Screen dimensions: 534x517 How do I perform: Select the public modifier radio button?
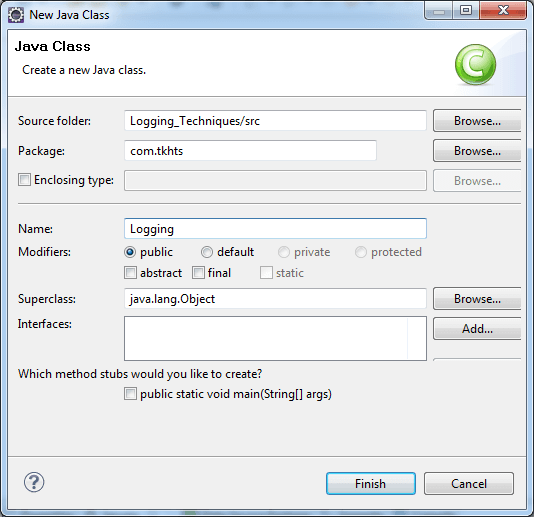coord(130,252)
